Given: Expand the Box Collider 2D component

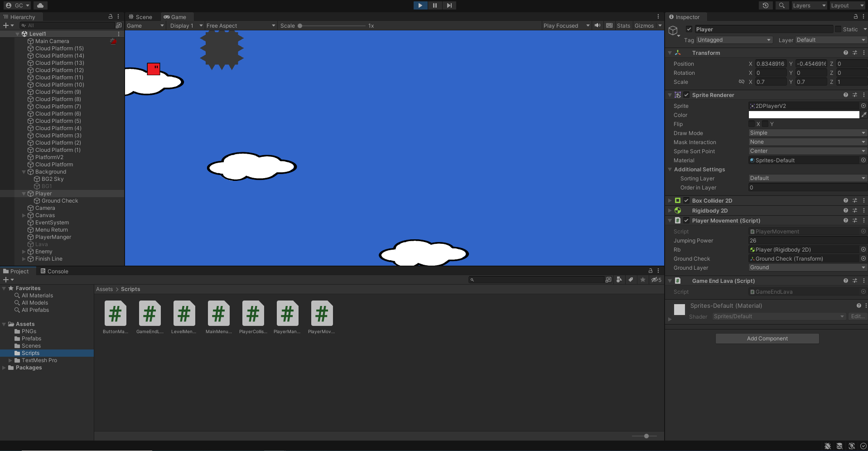Looking at the screenshot, I should (x=670, y=200).
